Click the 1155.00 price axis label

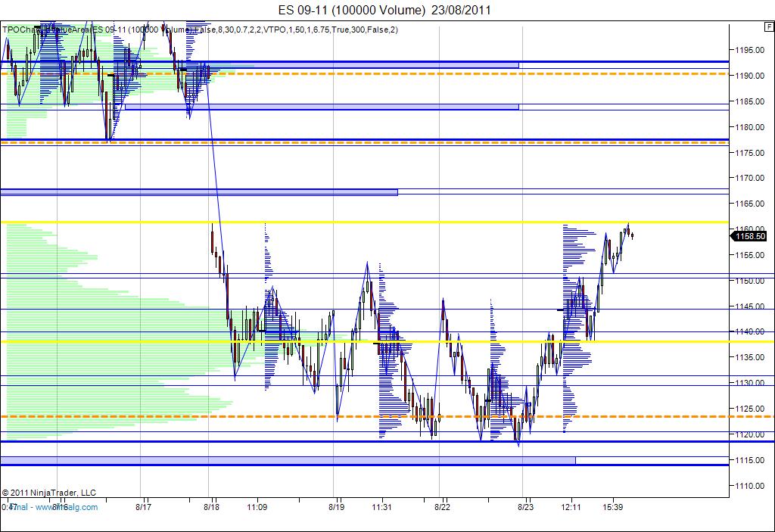pyautogui.click(x=750, y=255)
